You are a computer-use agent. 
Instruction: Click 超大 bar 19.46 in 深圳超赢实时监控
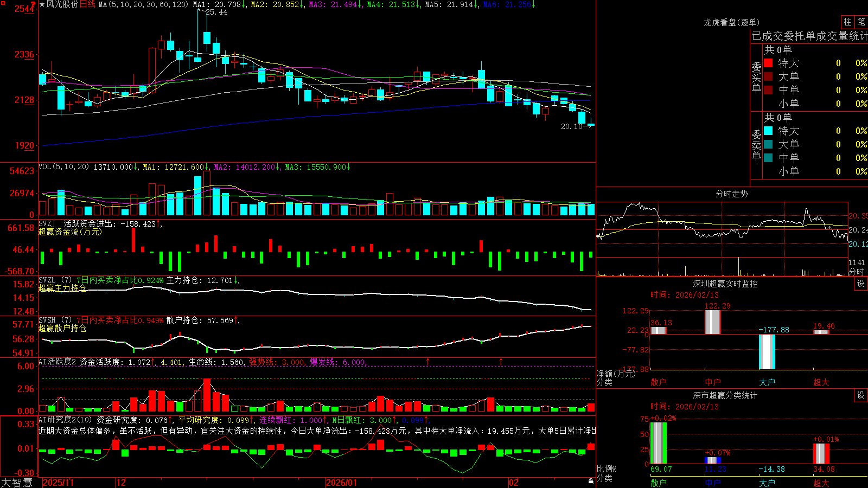(821, 332)
